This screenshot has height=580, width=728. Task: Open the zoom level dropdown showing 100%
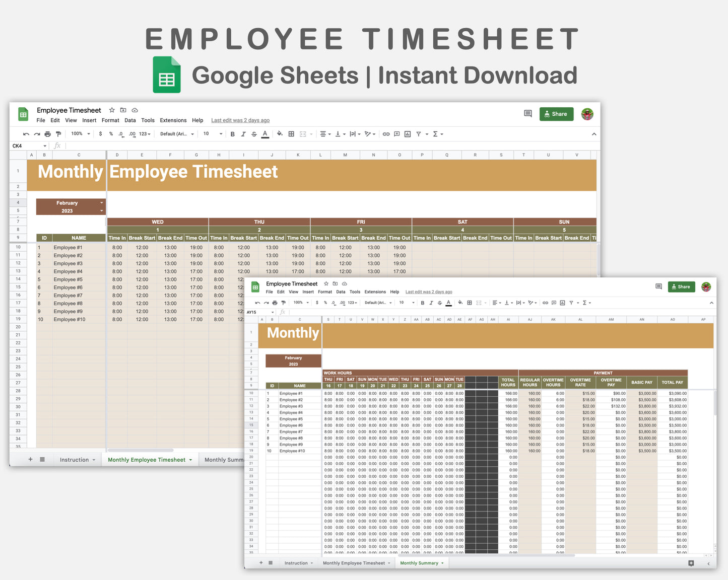point(80,133)
